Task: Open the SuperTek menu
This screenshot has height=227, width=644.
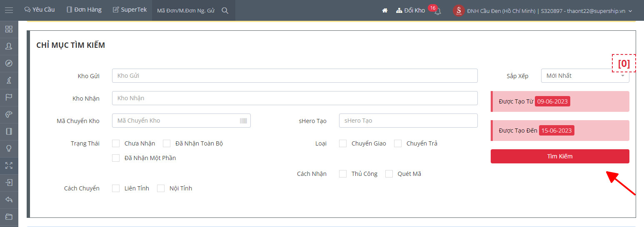Action: click(x=130, y=10)
